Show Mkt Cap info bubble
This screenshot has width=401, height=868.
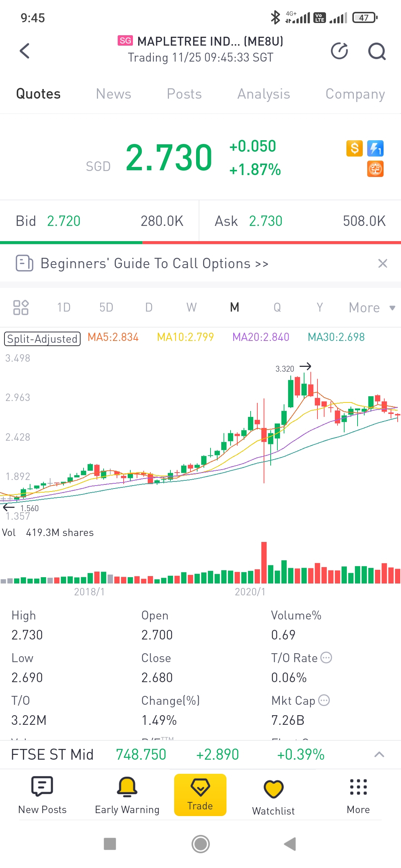point(324,700)
